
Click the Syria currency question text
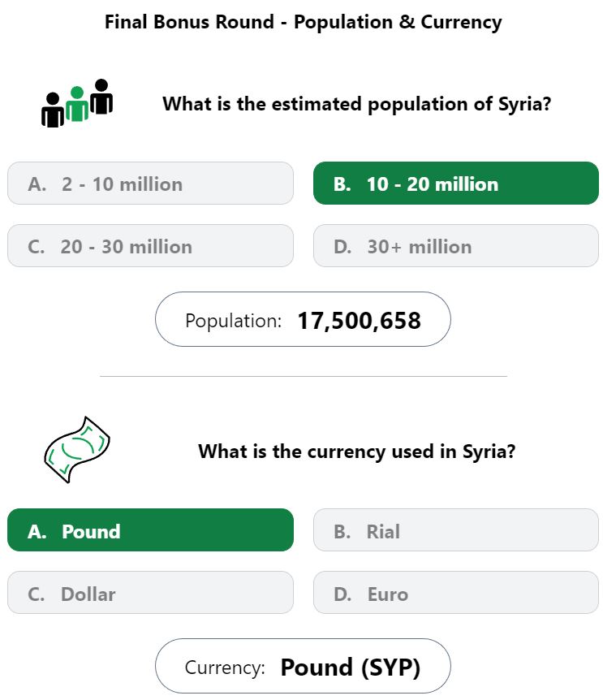(357, 452)
